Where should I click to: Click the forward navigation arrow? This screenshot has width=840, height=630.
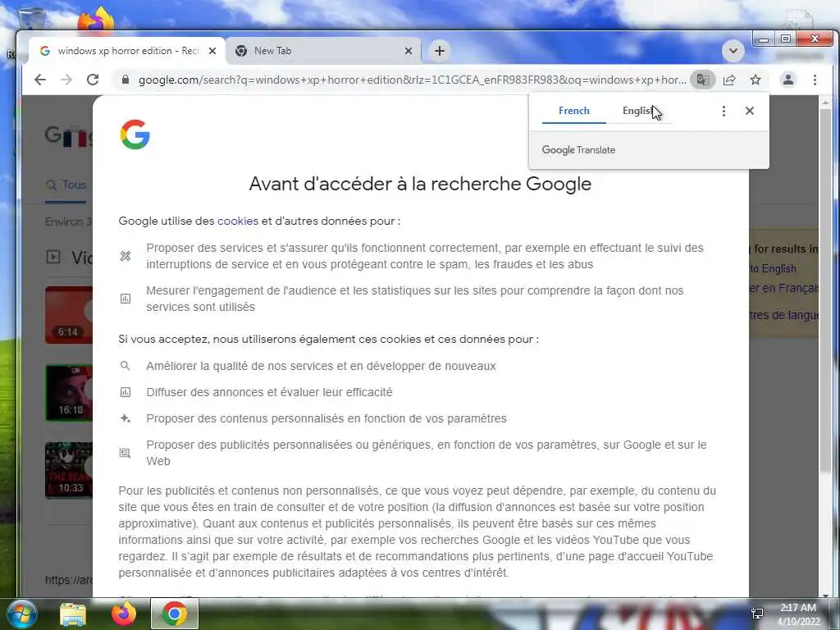point(66,80)
